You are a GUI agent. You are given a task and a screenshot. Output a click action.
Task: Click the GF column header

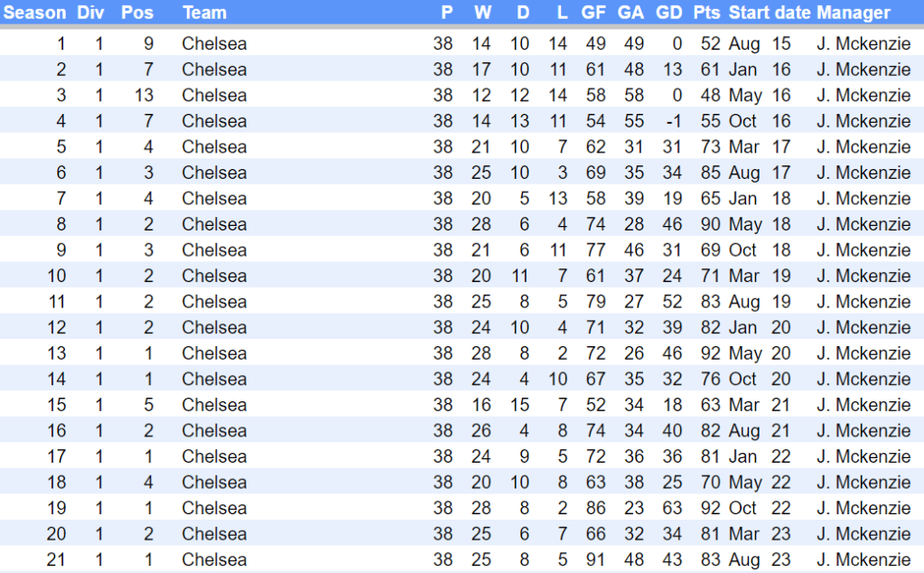pos(593,13)
